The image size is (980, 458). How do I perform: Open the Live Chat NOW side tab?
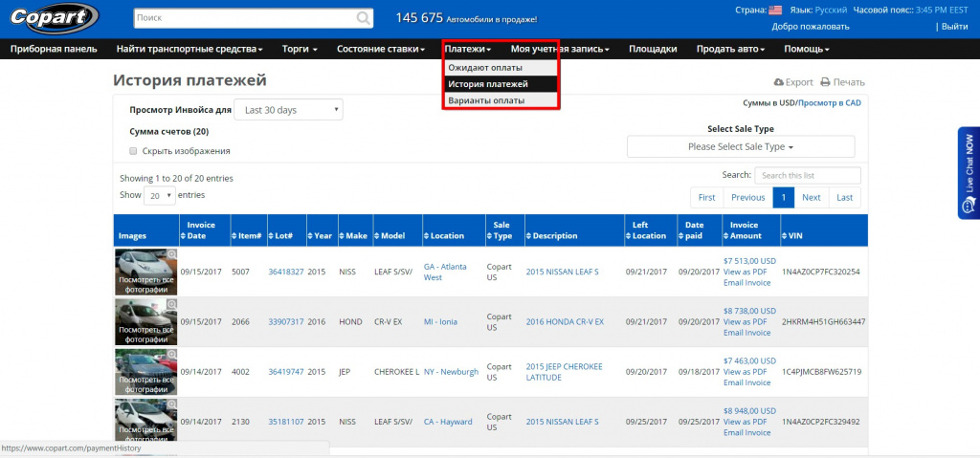pyautogui.click(x=969, y=173)
